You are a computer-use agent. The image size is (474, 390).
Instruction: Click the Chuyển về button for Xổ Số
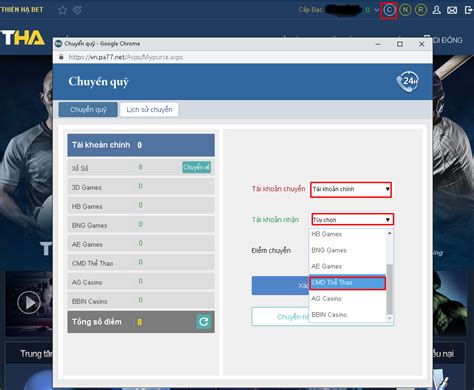pyautogui.click(x=196, y=167)
